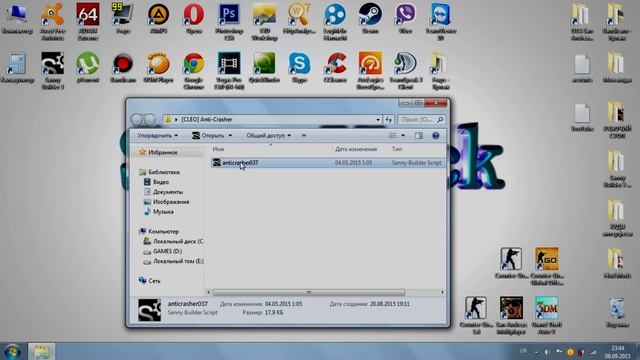This screenshot has height=360, width=640.
Task: Select Сеть in the navigation pane
Action: point(154,281)
